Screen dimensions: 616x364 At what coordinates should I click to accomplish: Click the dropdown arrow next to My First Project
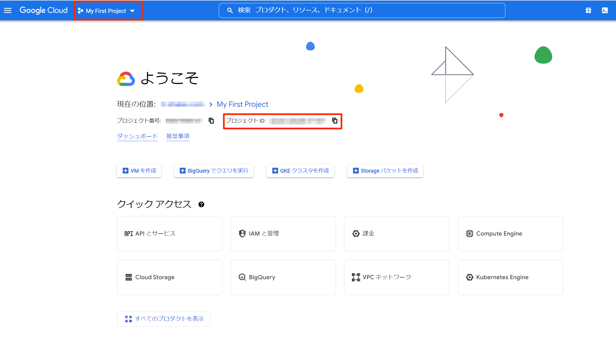(x=132, y=11)
